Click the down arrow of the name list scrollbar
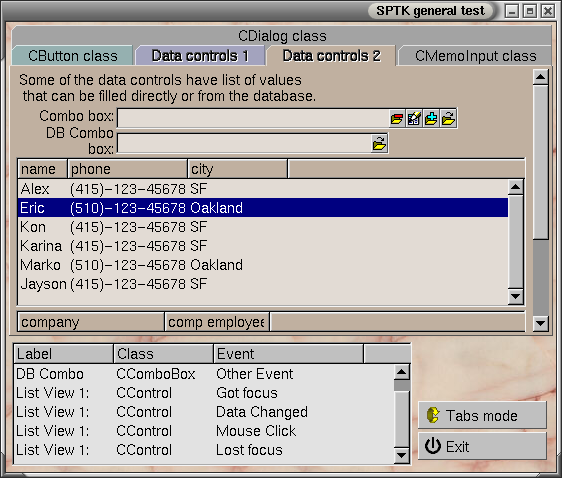Screen dimensions: 562x478 pos(515,296)
